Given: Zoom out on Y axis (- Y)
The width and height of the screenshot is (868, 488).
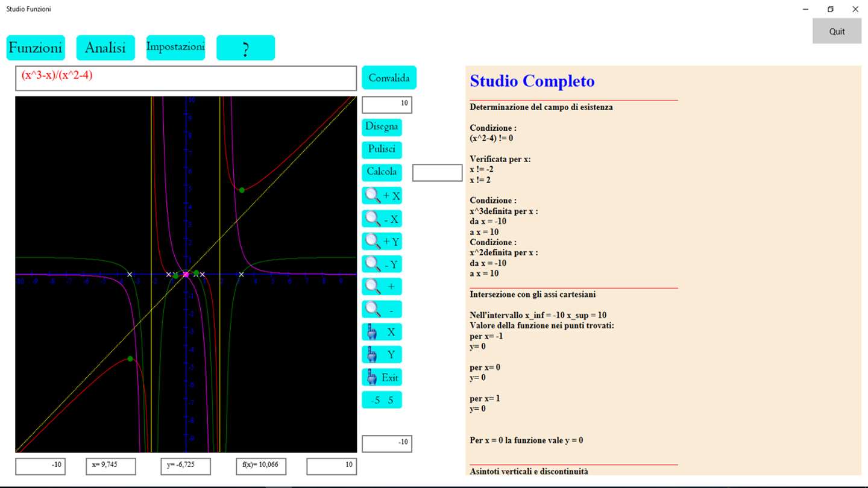Looking at the screenshot, I should tap(382, 264).
